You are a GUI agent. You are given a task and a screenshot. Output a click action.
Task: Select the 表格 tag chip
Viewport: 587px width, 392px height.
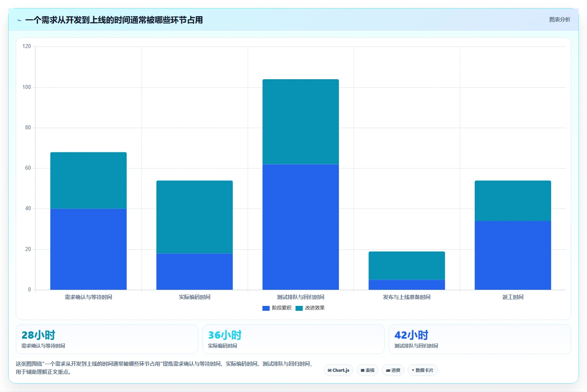(x=368, y=370)
